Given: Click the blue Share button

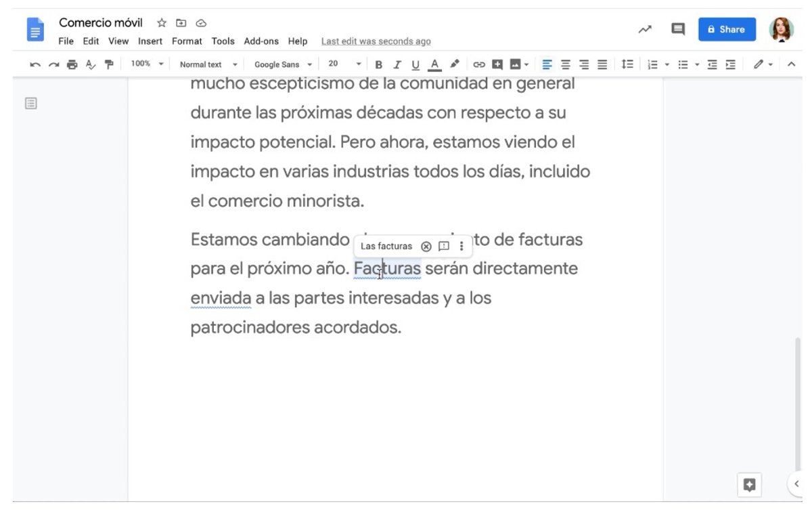Looking at the screenshot, I should tap(727, 29).
